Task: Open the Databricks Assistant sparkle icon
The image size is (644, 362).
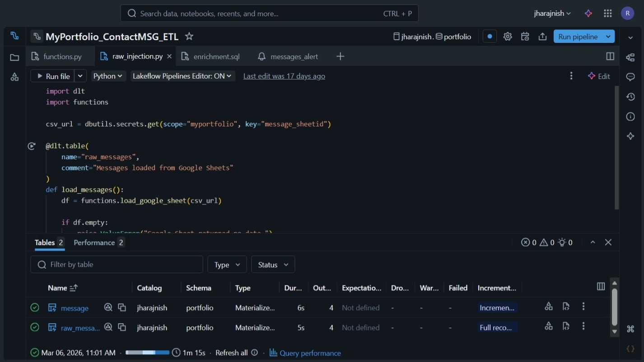Action: click(x=588, y=14)
